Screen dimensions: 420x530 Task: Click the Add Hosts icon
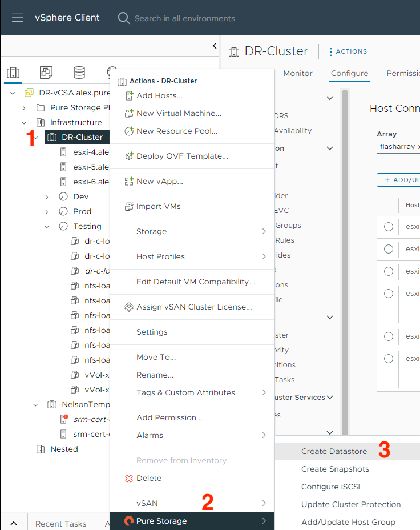[130, 95]
